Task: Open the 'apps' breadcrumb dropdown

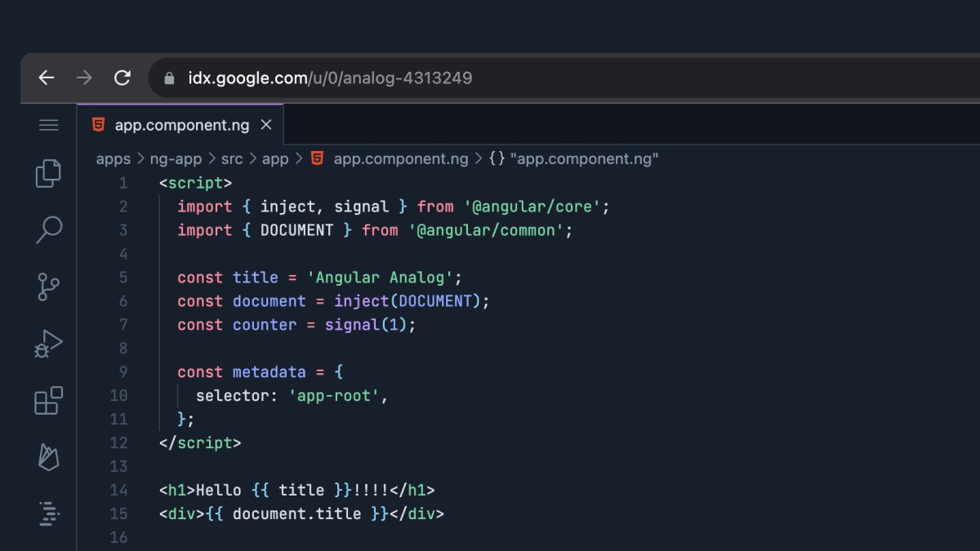Action: (112, 158)
